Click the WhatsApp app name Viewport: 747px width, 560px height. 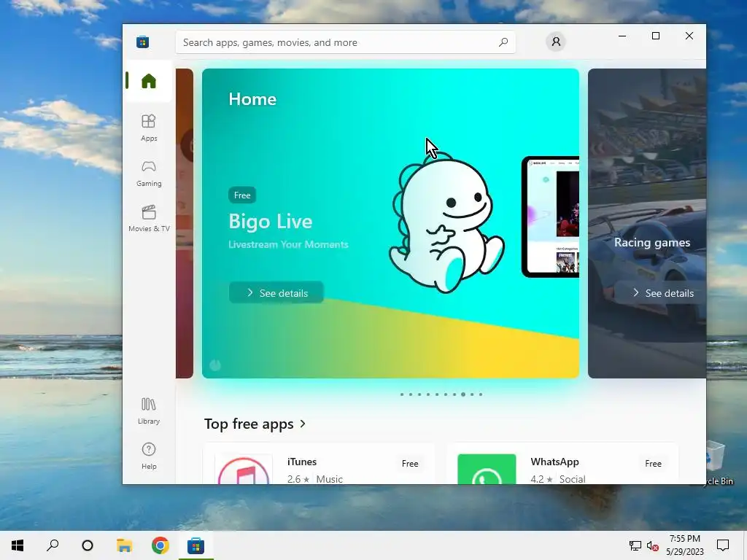554,462
